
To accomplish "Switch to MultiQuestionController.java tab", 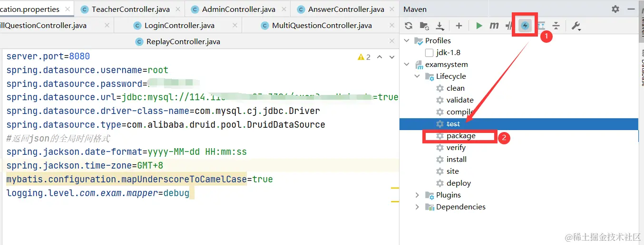I will pyautogui.click(x=322, y=26).
